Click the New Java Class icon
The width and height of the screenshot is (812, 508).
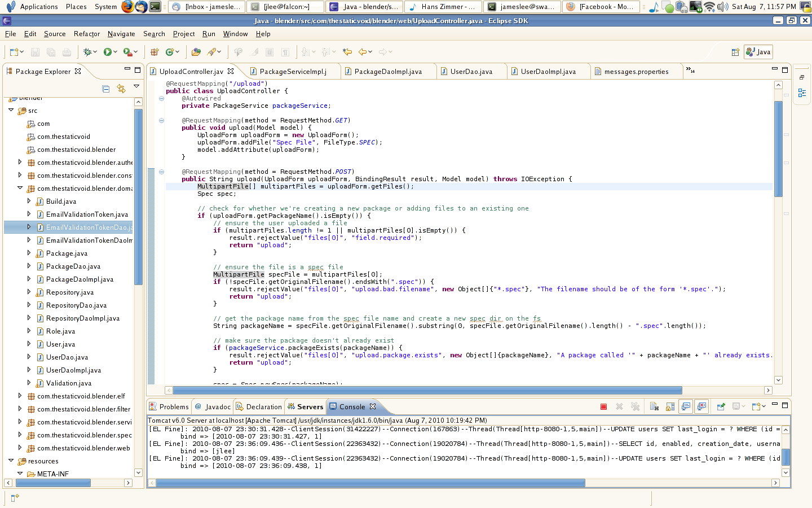(x=169, y=52)
